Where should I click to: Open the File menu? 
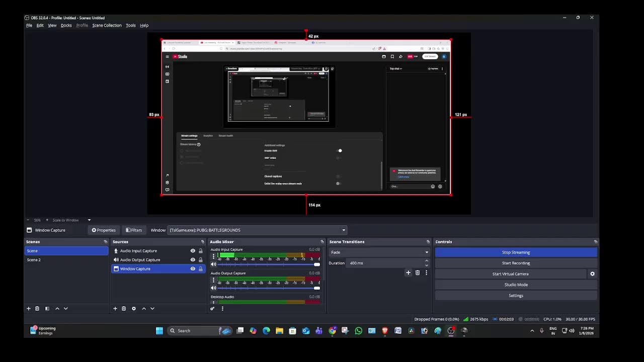29,25
